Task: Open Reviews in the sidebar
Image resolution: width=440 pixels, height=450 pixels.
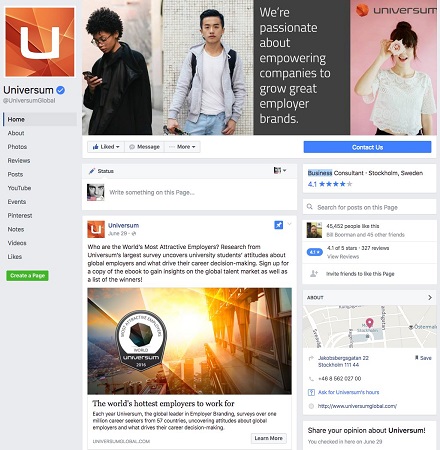Action: tap(19, 161)
